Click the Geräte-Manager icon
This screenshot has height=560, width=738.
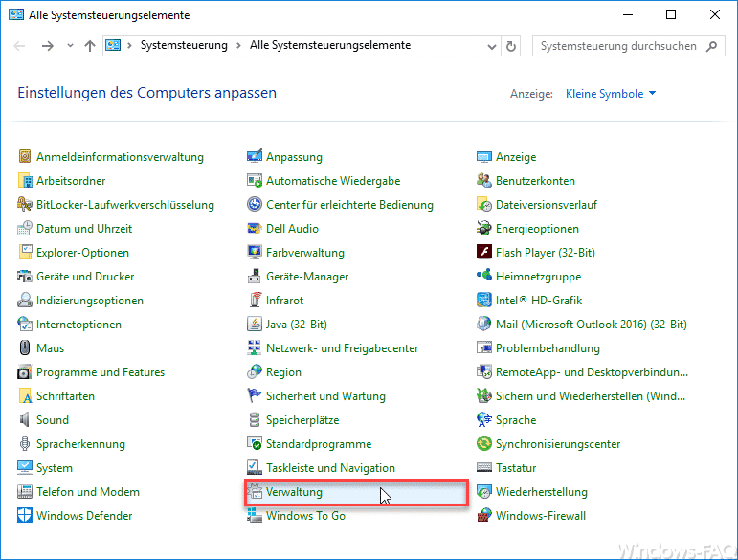pos(255,277)
